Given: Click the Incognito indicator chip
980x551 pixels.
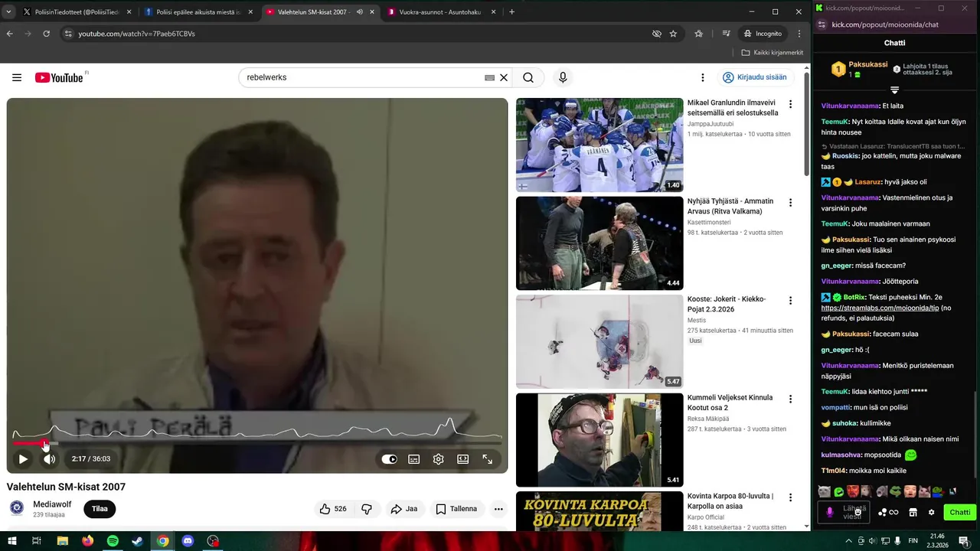Looking at the screenshot, I should (763, 34).
